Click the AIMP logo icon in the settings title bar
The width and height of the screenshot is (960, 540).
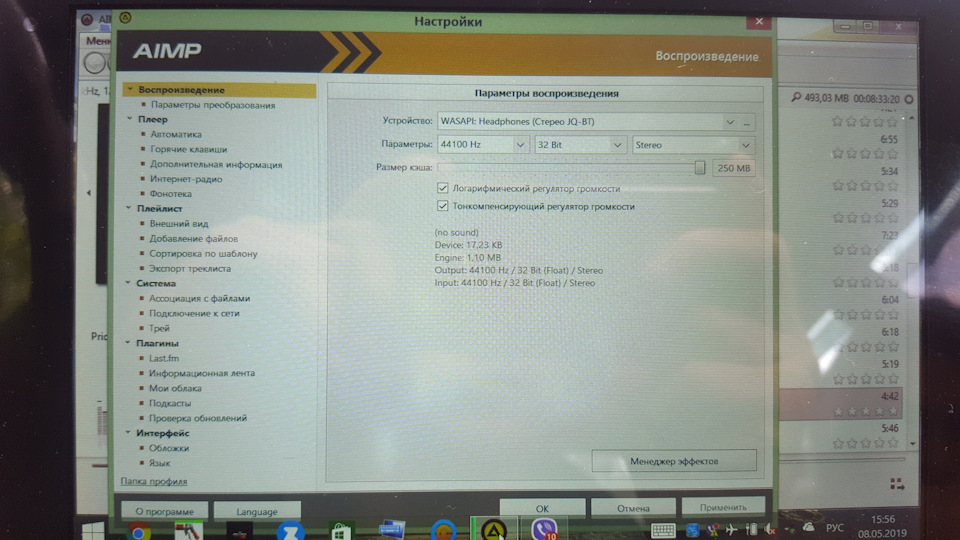click(126, 17)
